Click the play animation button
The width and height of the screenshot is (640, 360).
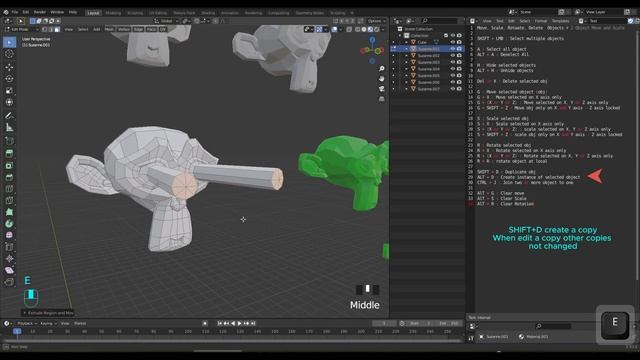click(240, 323)
